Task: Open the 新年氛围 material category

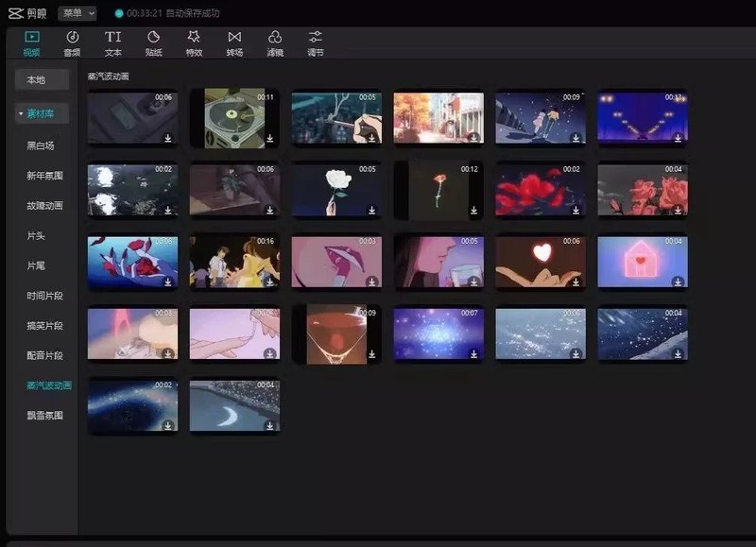Action: coord(44,176)
